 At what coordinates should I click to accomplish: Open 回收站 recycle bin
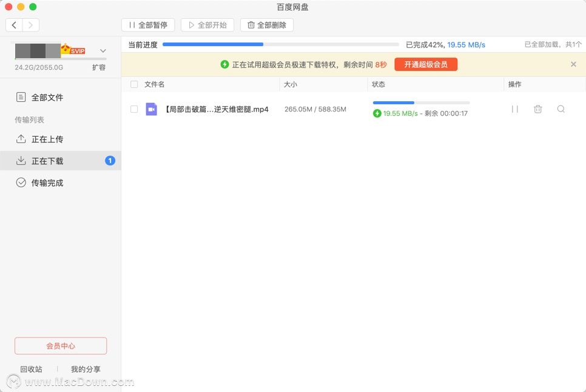click(31, 369)
